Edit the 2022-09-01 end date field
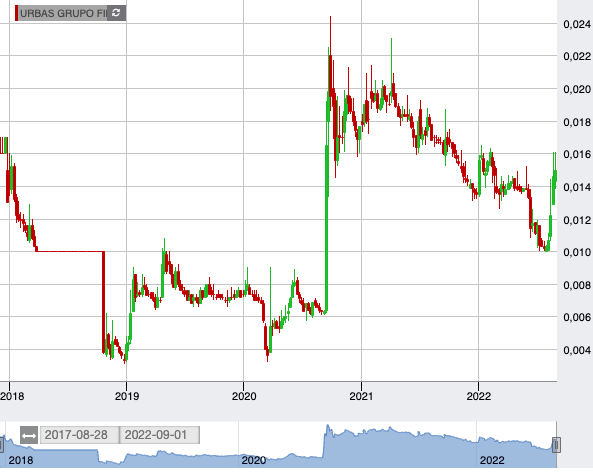 coord(160,435)
